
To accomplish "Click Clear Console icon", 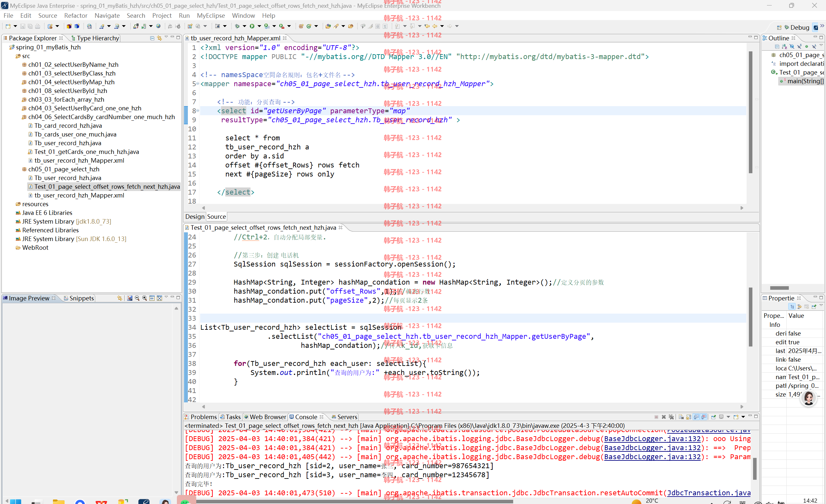I will [x=681, y=417].
